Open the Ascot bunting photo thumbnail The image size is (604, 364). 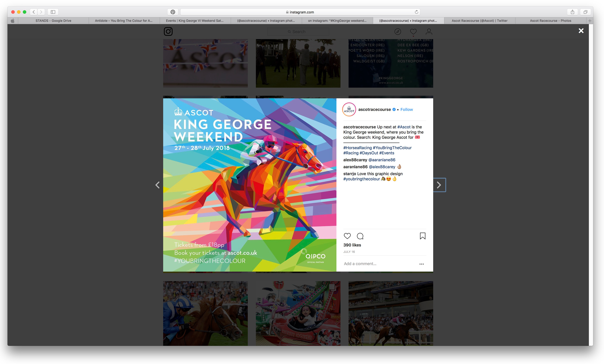[x=205, y=63]
